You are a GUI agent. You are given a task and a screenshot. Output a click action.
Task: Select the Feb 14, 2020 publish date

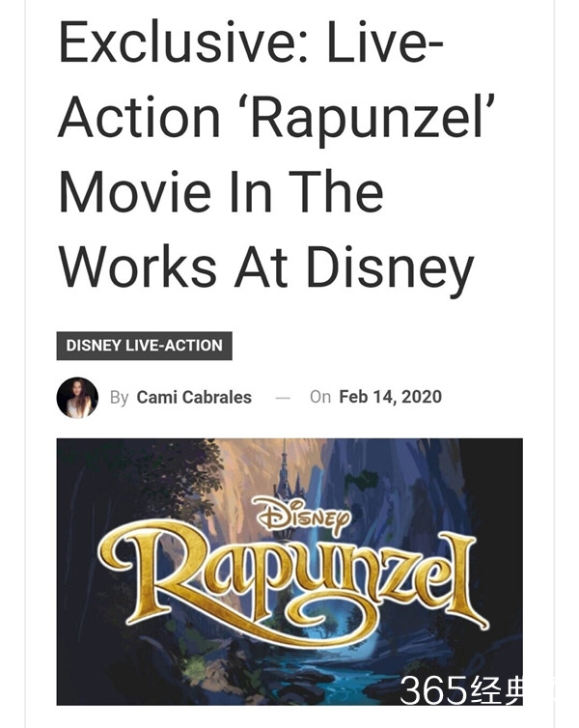coord(390,397)
